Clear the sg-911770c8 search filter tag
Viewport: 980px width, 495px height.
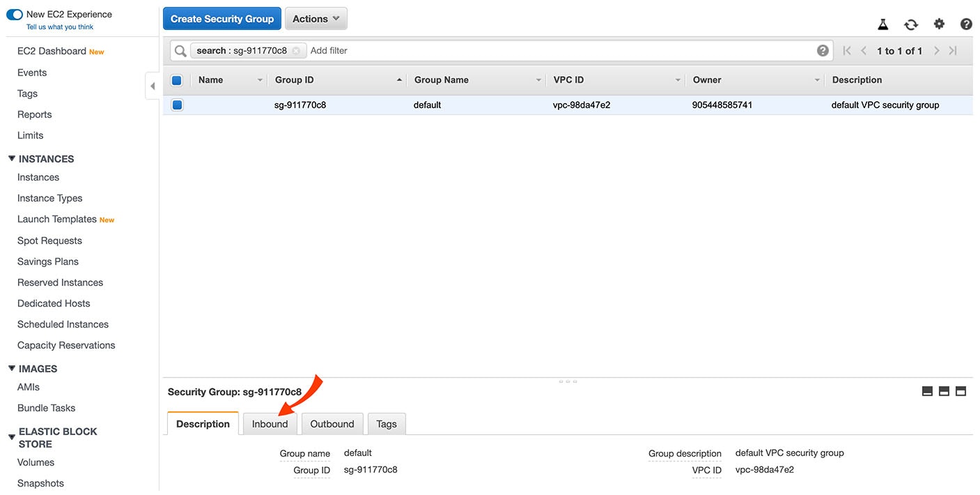[297, 50]
